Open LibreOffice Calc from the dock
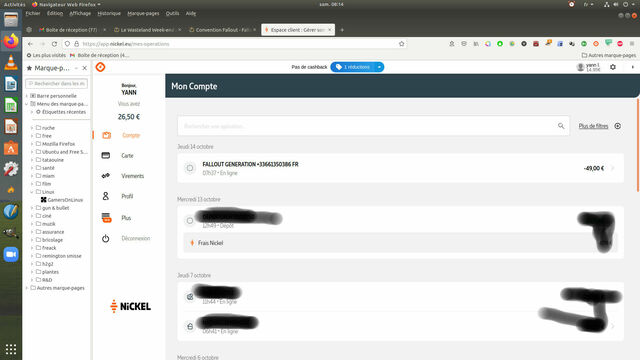 pos(11,105)
